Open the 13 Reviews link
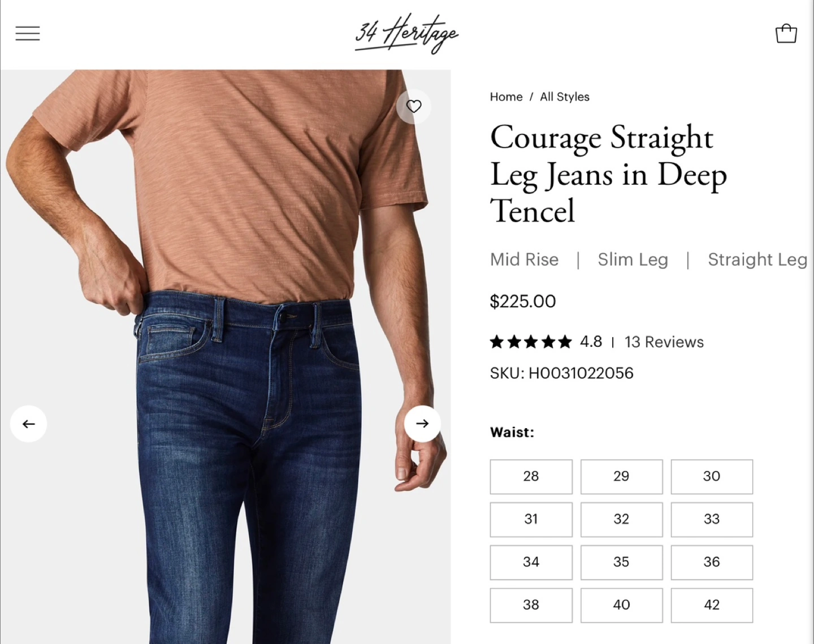This screenshot has height=644, width=814. click(x=664, y=342)
